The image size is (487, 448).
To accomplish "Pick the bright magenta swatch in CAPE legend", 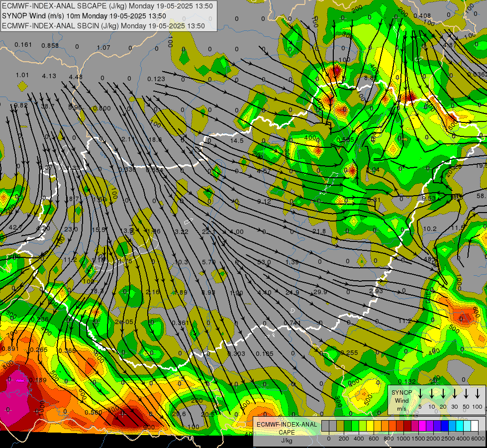I will pos(422,426).
